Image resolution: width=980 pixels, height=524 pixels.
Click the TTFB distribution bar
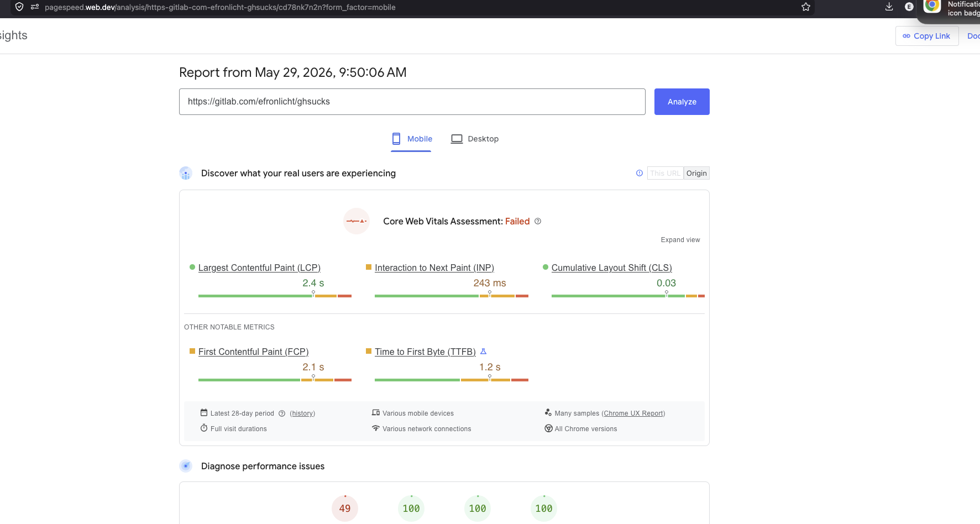[452, 380]
